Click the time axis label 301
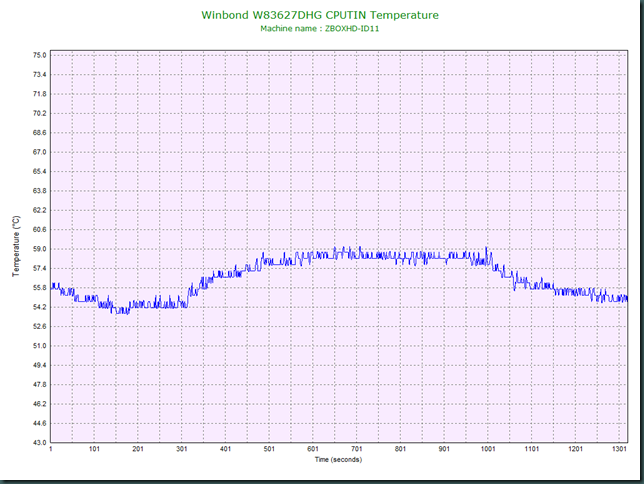644x484 pixels. 182,449
